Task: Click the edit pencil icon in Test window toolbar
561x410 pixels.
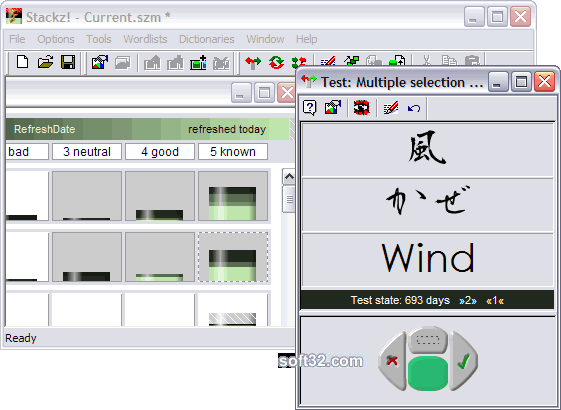Action: (391, 108)
